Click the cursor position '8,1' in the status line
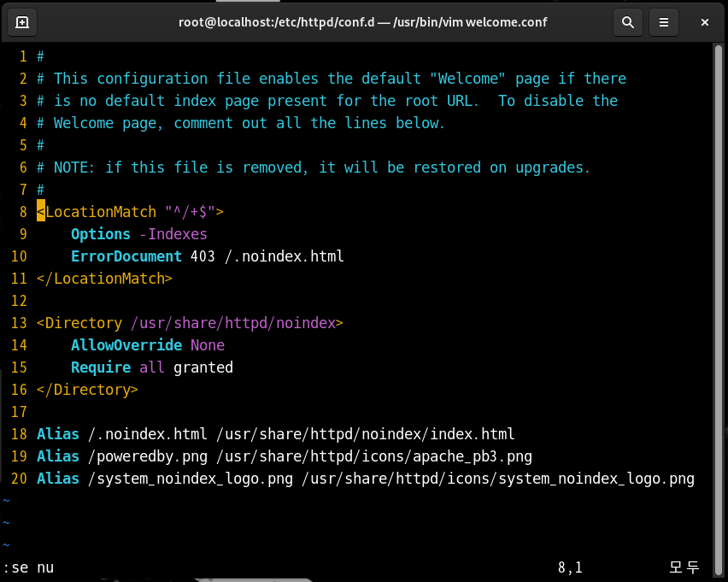The image size is (728, 582). pyautogui.click(x=570, y=567)
